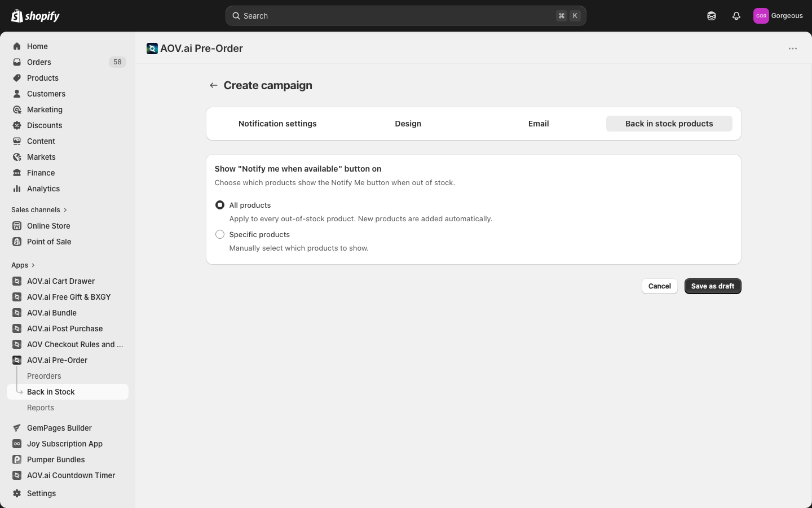Image resolution: width=812 pixels, height=508 pixels.
Task: Click the Pumper Bundles app icon
Action: [x=17, y=459]
